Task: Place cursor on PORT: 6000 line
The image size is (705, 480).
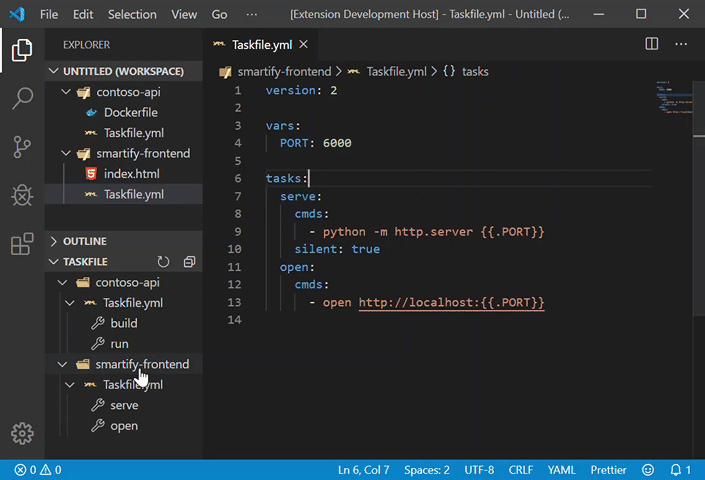Action: (x=316, y=143)
